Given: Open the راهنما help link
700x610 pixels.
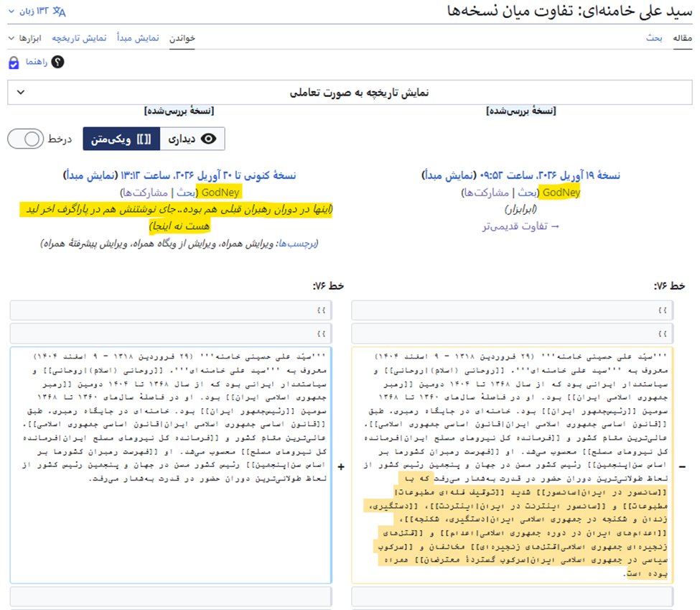Looking at the screenshot, I should tap(37, 62).
